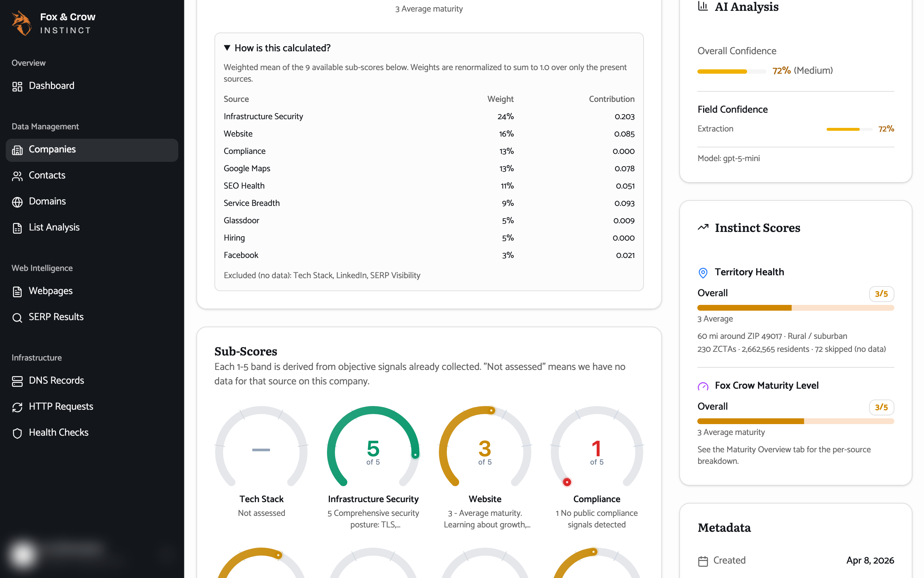Screen dimensions: 924x578
Task: Click the Metadata heading
Action: [x=724, y=527]
